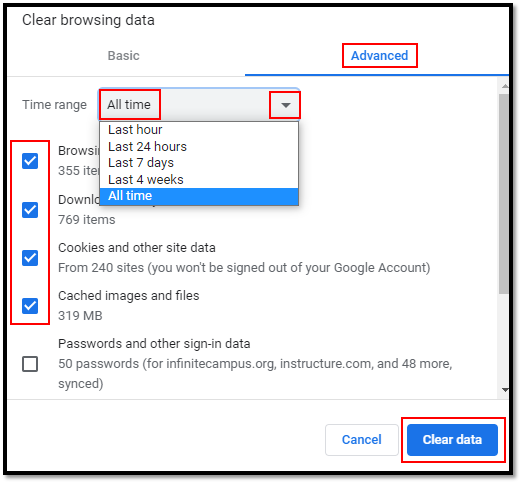Choose the highlighted 'All time' entry
Screen dimensions: 522x484
coord(199,196)
